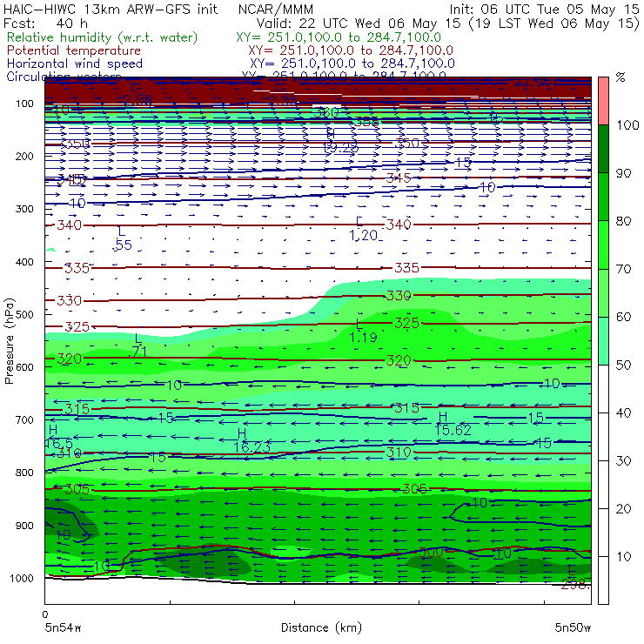
Task: Click the darkest green 90–100% colorbar segment
Action: (x=603, y=149)
